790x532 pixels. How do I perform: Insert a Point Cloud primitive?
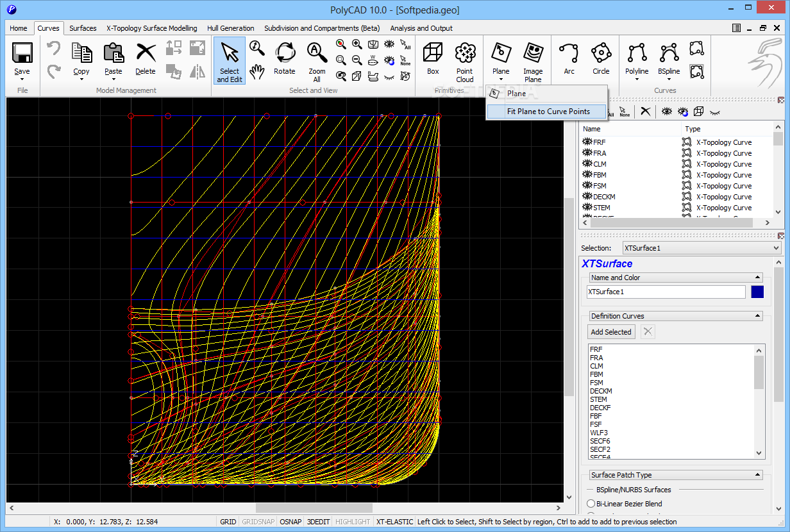(x=465, y=61)
